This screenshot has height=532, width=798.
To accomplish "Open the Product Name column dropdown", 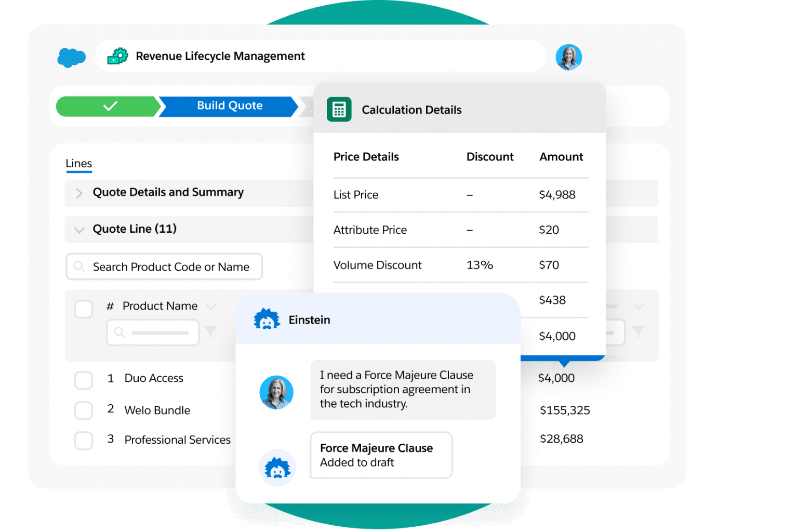I will (x=211, y=307).
